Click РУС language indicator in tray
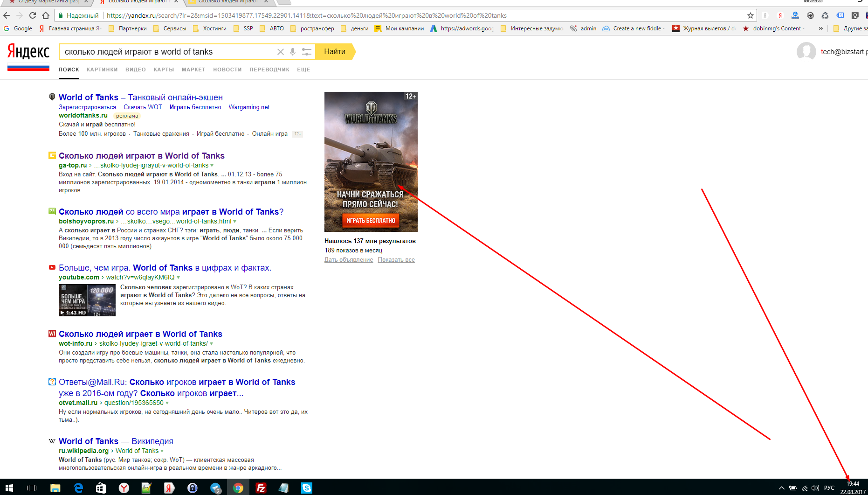 [829, 488]
